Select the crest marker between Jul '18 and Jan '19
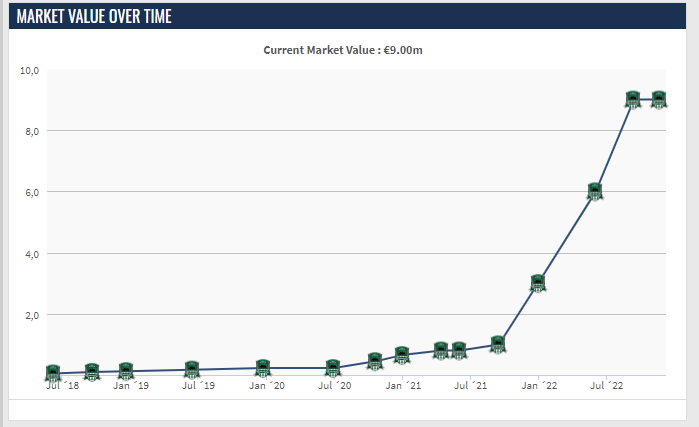The width and height of the screenshot is (699, 427). [92, 372]
